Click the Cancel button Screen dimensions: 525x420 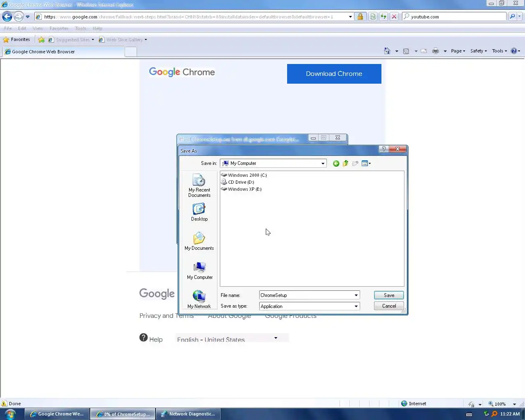(x=389, y=306)
